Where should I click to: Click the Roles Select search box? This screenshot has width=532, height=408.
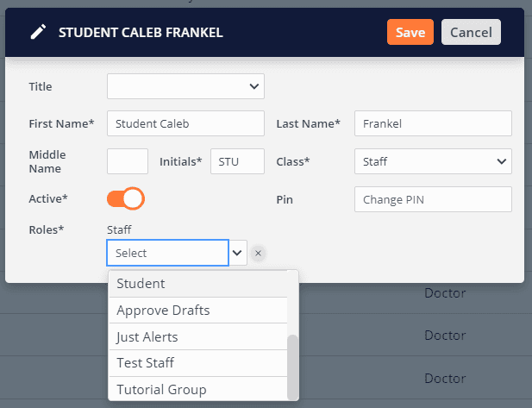coord(167,253)
